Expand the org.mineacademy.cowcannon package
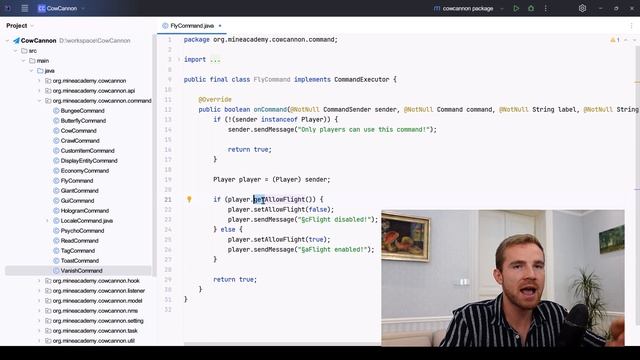 click(x=40, y=81)
